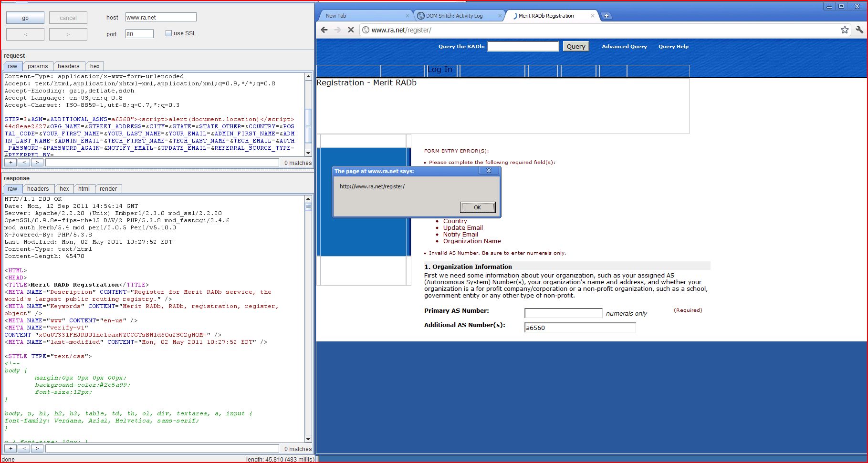Click the Query the RADb search field
Screen dimensions: 868x463
coord(523,46)
